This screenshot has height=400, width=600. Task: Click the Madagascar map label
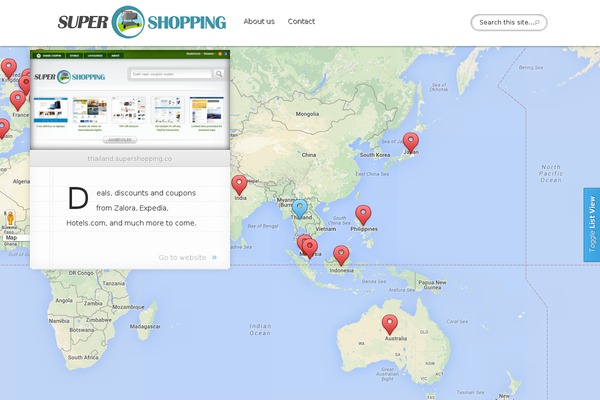(145, 327)
